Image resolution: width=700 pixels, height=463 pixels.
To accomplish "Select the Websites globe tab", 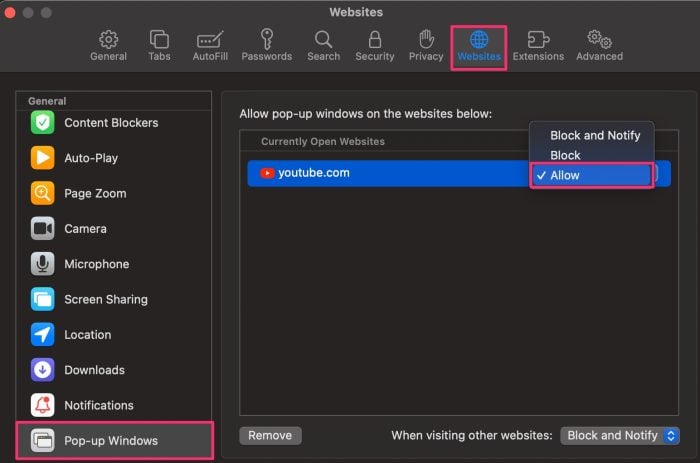I will pyautogui.click(x=479, y=46).
